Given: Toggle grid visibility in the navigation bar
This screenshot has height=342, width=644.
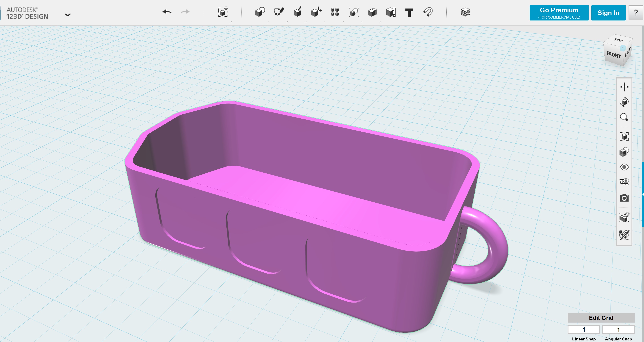Looking at the screenshot, I should [624, 182].
